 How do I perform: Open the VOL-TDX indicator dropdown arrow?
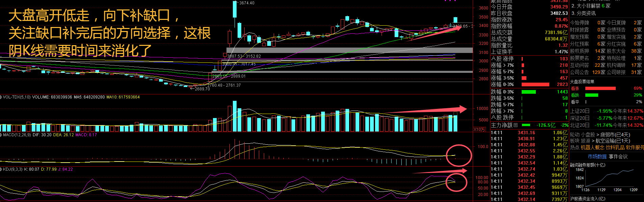click(1, 97)
